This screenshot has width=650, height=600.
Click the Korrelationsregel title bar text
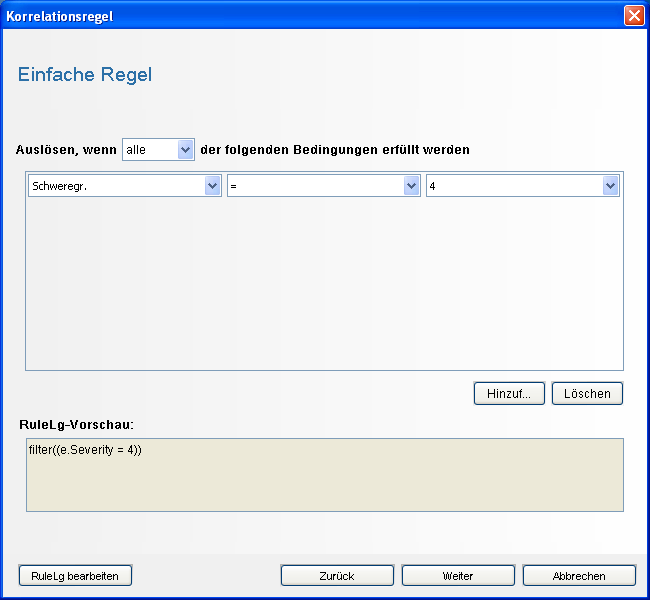(60, 17)
